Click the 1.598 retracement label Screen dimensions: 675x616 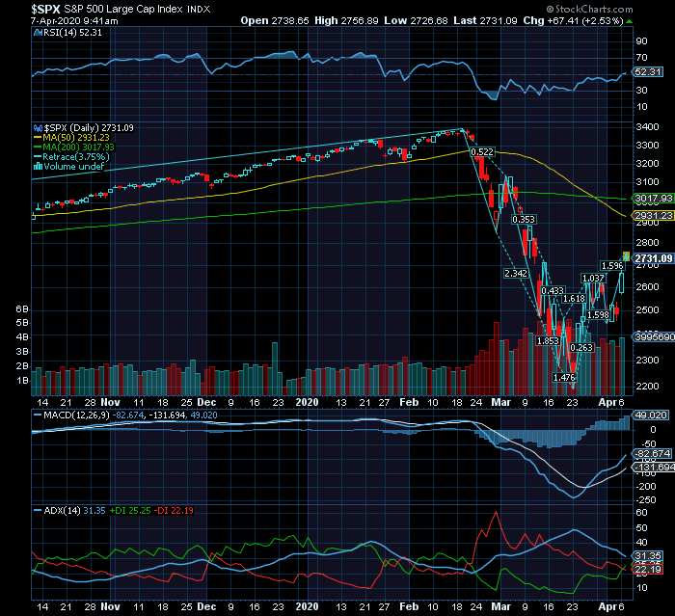click(x=599, y=314)
